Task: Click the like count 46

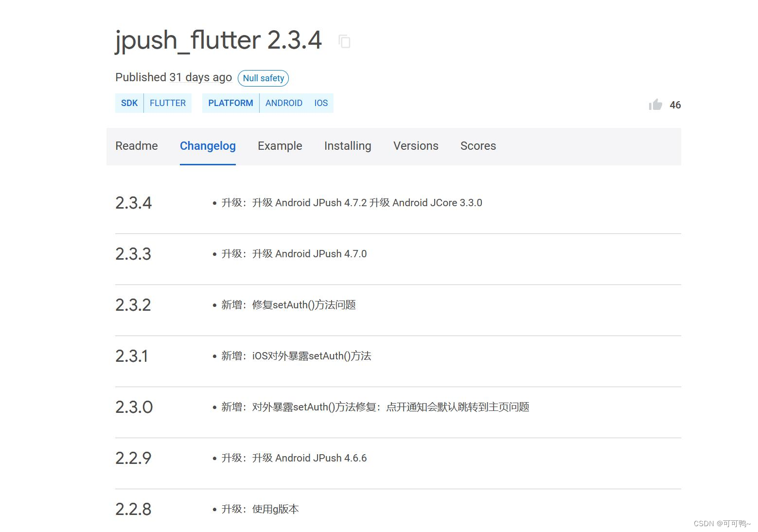Action: click(x=675, y=105)
